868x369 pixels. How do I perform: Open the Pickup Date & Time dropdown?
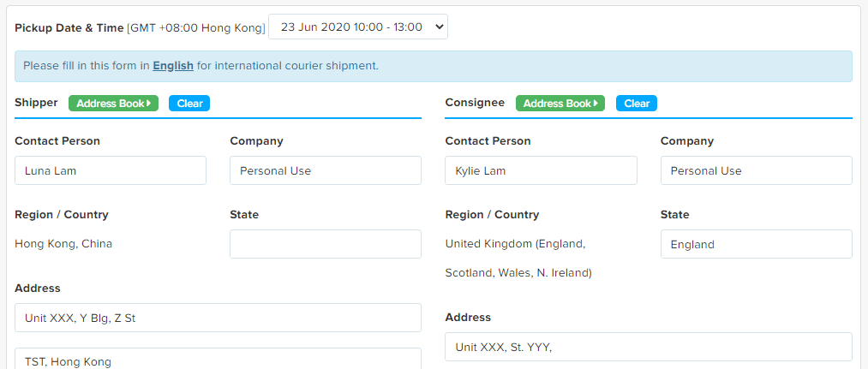click(357, 27)
